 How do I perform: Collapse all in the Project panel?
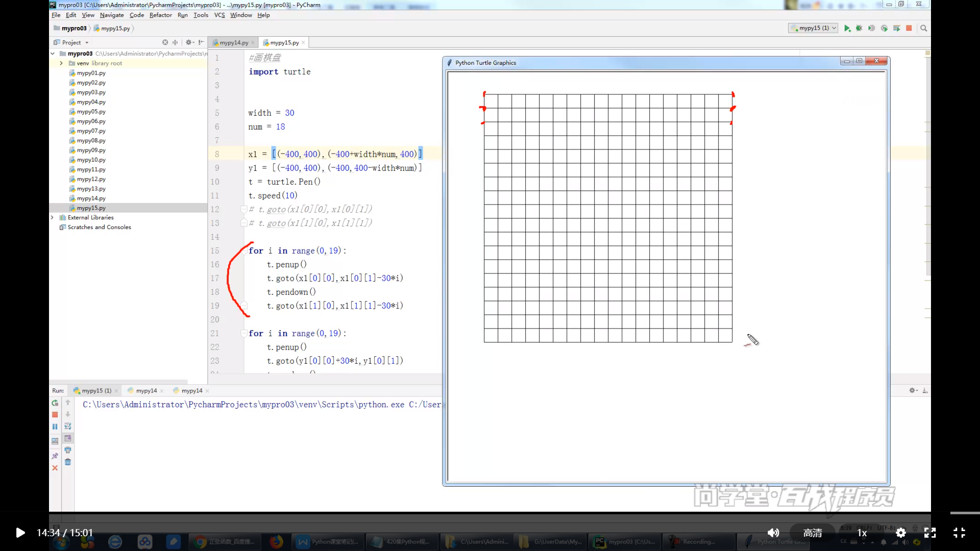[175, 42]
